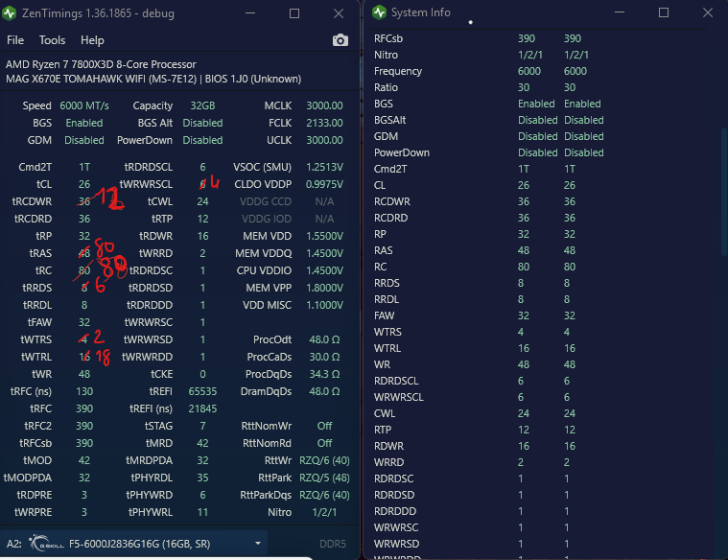The width and height of the screenshot is (728, 560).
Task: Click the System Info vertical scrollbar
Action: [x=724, y=191]
